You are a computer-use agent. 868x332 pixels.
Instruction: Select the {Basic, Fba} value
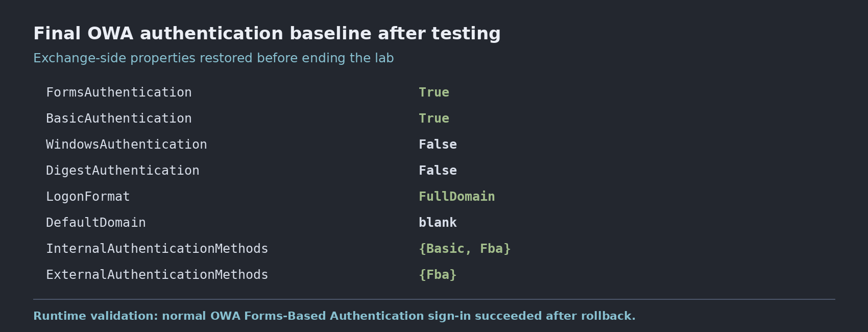click(x=465, y=249)
